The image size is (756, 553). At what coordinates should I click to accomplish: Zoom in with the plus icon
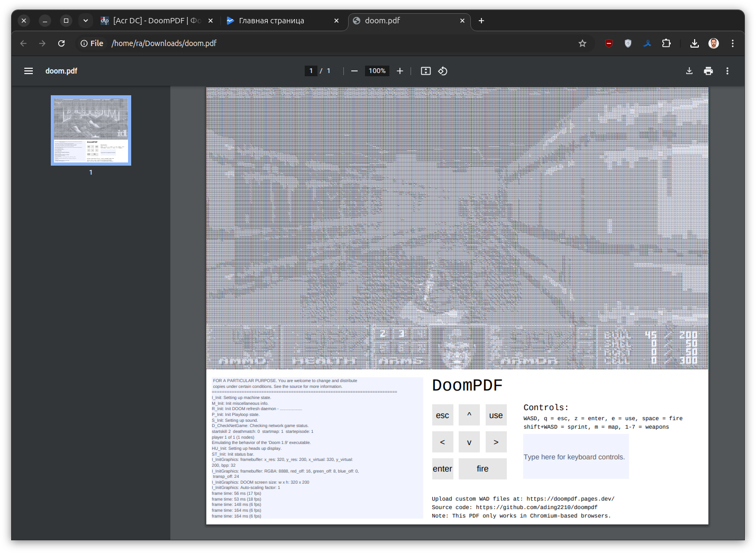click(x=400, y=71)
